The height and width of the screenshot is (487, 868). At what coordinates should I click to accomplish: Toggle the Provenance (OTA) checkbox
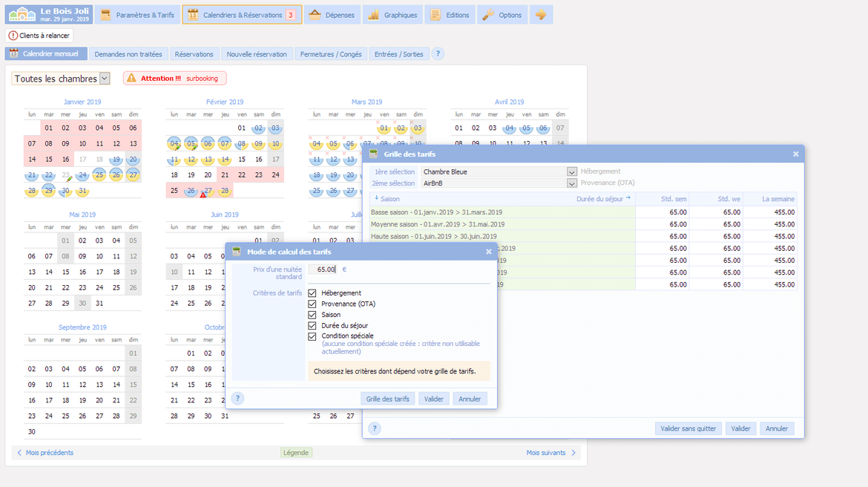(x=312, y=304)
